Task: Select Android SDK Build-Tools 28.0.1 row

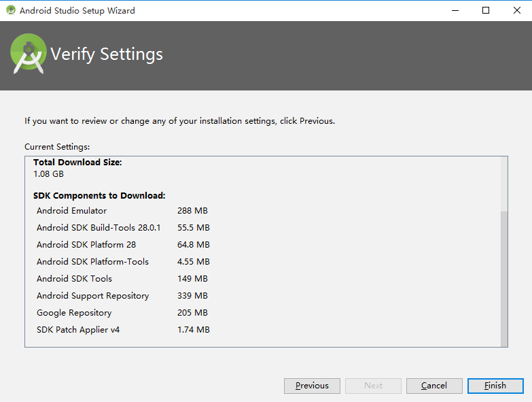Action: 99,228
